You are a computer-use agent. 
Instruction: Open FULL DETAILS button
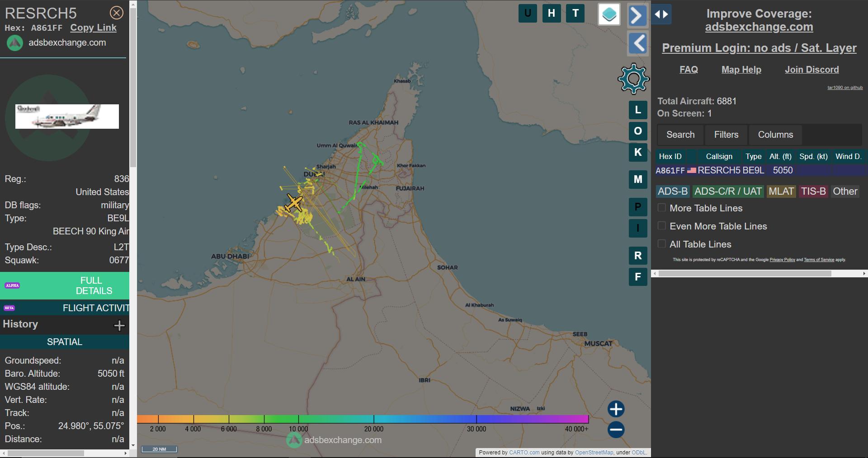pyautogui.click(x=65, y=285)
